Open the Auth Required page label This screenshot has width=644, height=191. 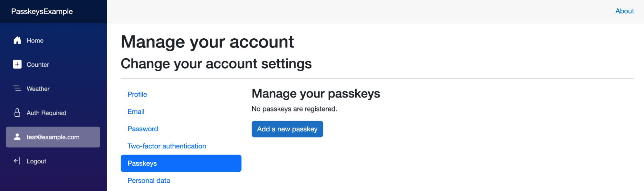(46, 113)
